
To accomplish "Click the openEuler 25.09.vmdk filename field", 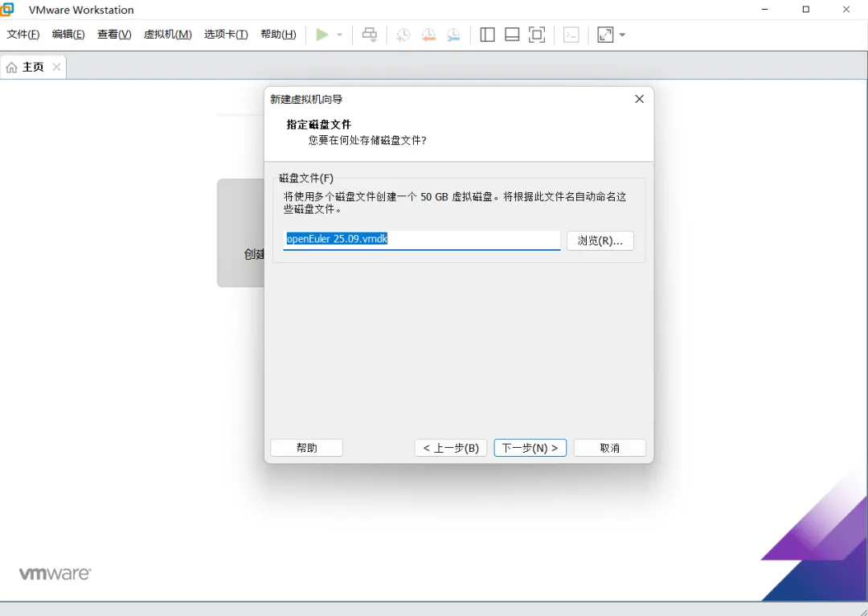I will pos(422,240).
